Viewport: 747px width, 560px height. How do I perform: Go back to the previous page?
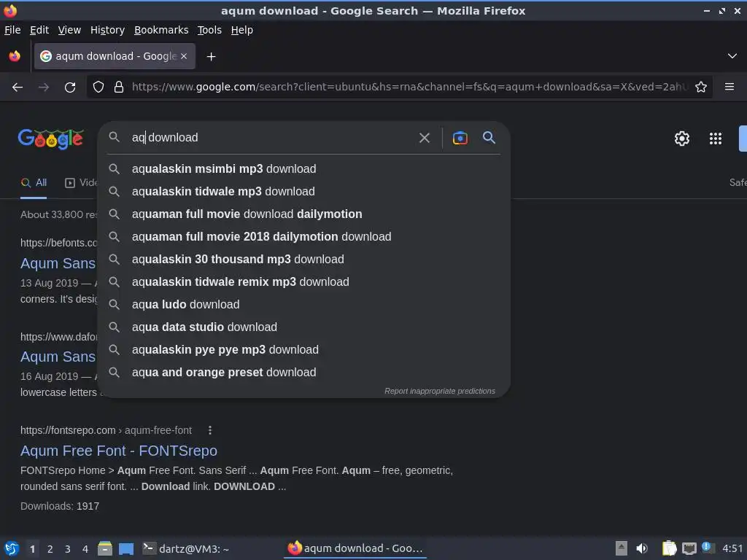pos(18,87)
